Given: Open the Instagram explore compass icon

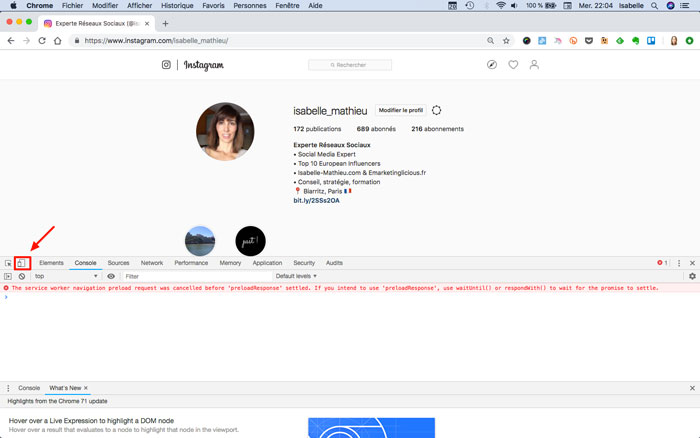Looking at the screenshot, I should [x=492, y=65].
